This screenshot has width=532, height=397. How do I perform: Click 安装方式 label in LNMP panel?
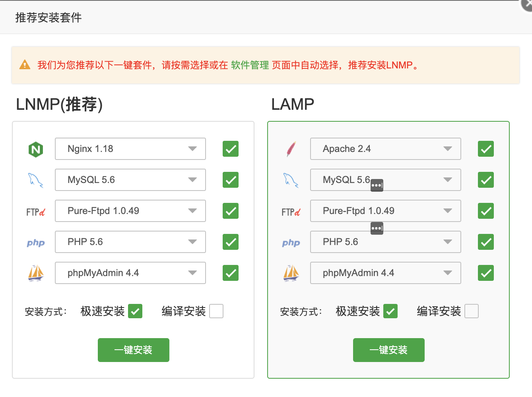coord(46,311)
